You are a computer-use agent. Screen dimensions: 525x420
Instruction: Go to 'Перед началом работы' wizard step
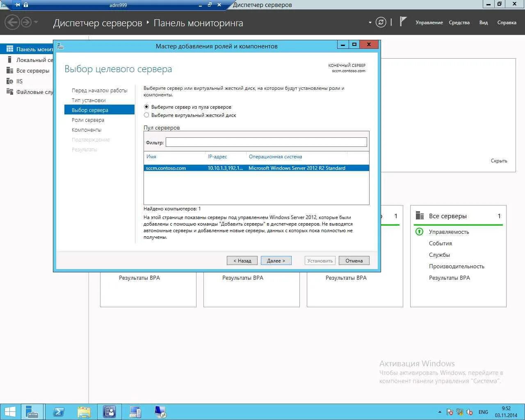tap(100, 90)
